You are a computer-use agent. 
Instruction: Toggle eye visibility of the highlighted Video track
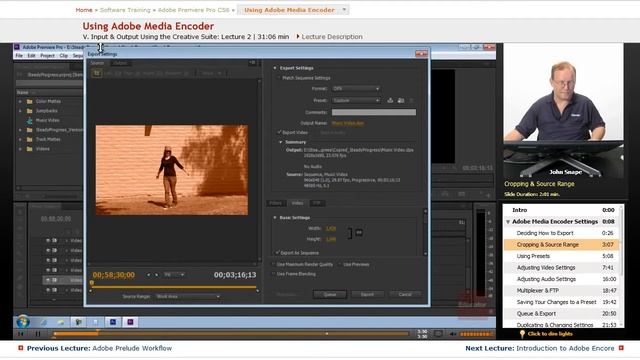point(48,280)
